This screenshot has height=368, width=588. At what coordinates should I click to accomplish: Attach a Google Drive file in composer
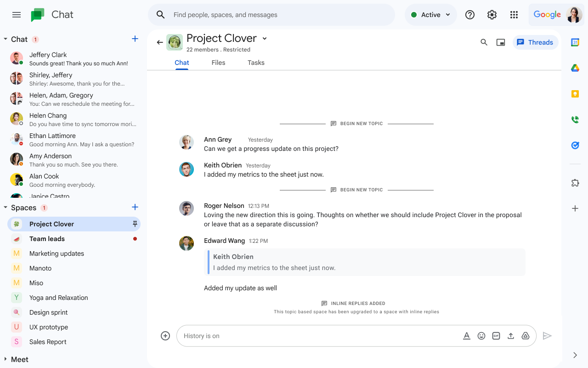pos(526,336)
